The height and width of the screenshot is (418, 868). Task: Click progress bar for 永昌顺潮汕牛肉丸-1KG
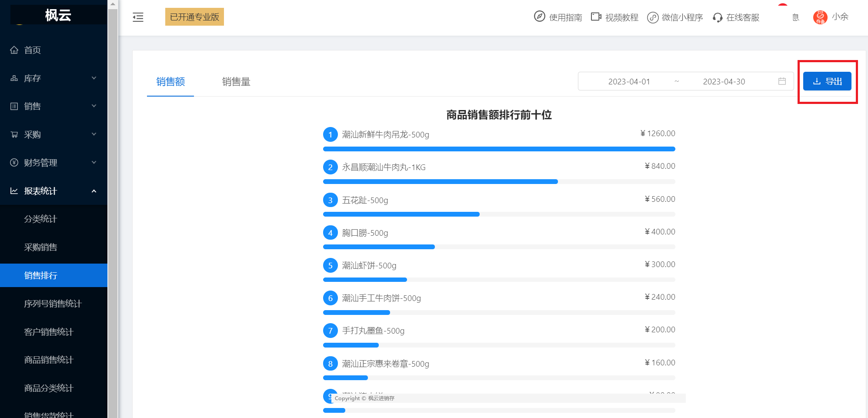point(499,182)
